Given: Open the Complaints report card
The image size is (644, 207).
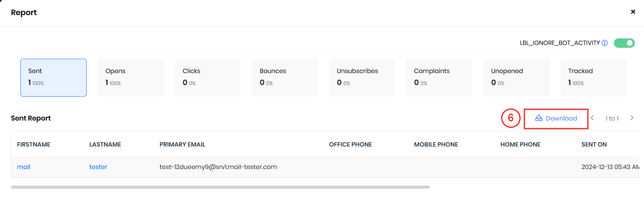Looking at the screenshot, I should click(439, 78).
